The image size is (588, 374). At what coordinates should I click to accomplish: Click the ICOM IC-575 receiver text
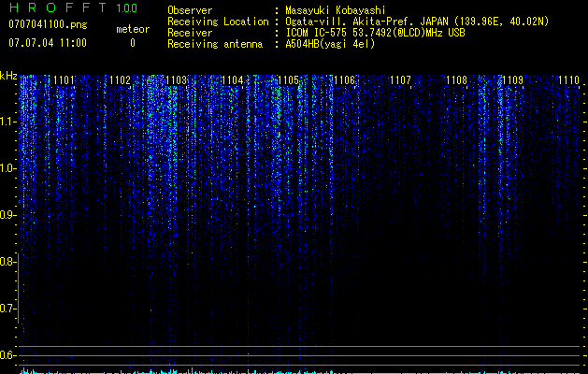pyautogui.click(x=375, y=33)
